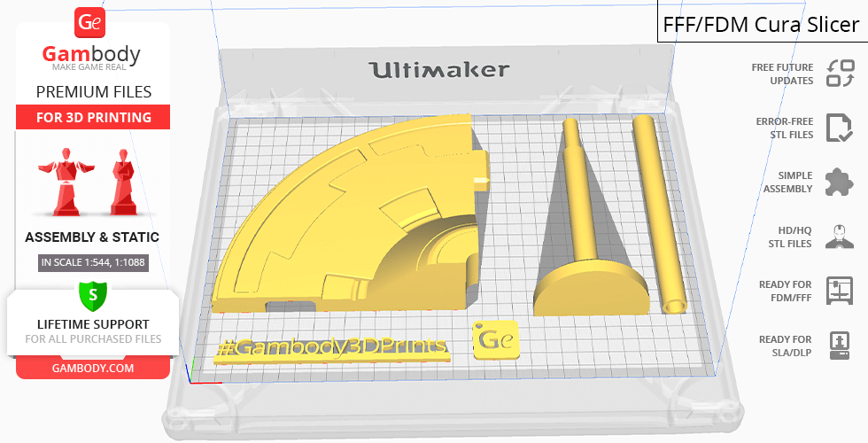Select the Simple Assembly puzzle piece icon

click(839, 183)
